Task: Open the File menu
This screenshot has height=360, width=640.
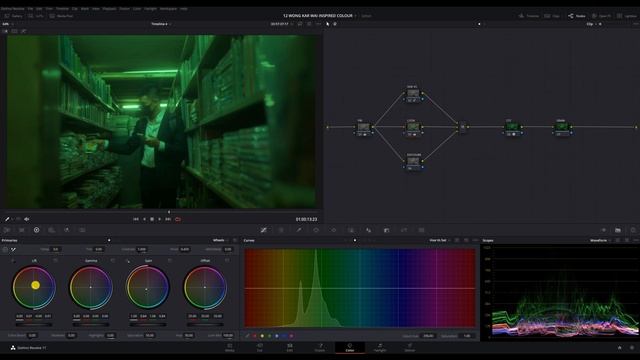Action: 30,9
